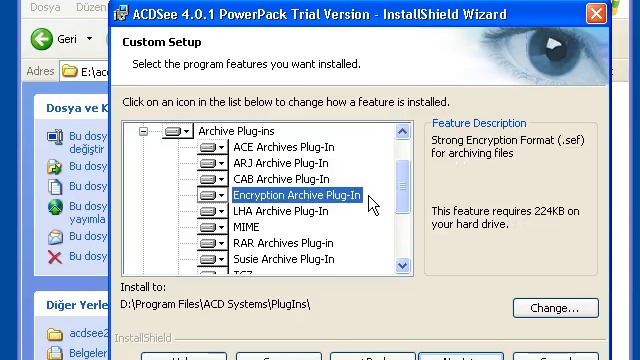Select LHA Archive Plug-In row
This screenshot has height=360, width=640.
(x=281, y=211)
